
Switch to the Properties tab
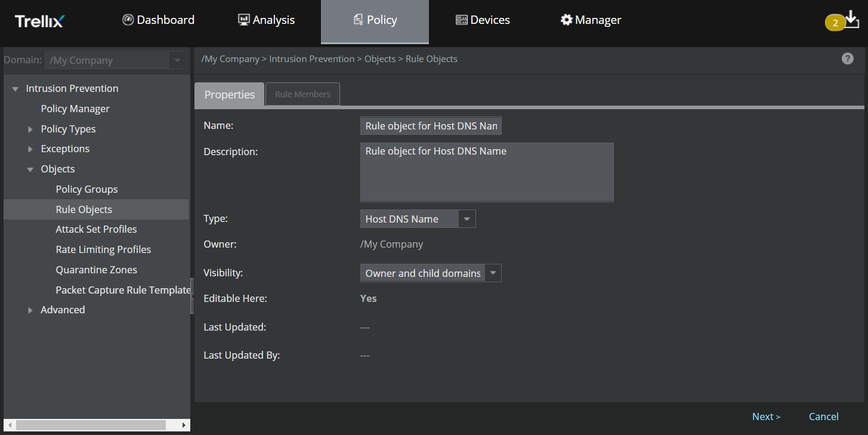(230, 94)
